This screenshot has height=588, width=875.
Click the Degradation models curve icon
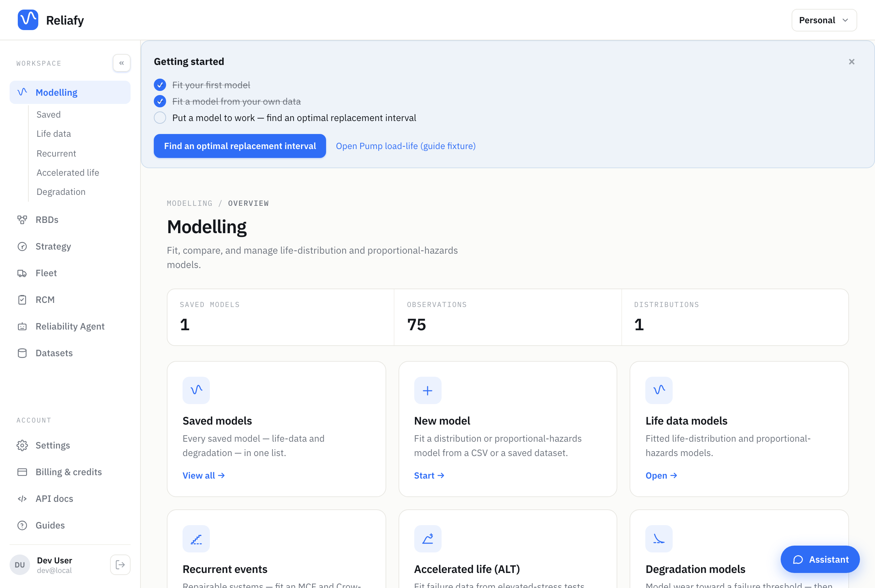pyautogui.click(x=659, y=538)
